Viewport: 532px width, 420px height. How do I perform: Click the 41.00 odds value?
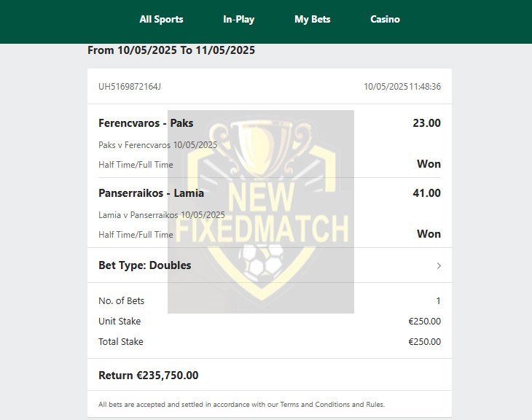click(x=426, y=192)
